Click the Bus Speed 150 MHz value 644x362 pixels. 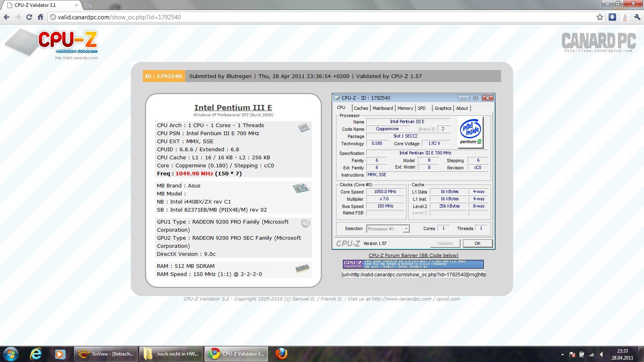pyautogui.click(x=385, y=206)
